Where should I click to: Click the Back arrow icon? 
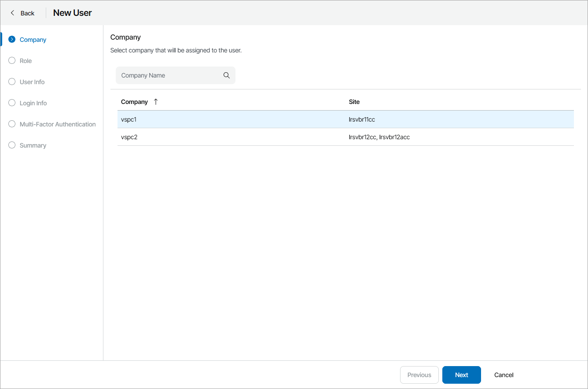(12, 13)
